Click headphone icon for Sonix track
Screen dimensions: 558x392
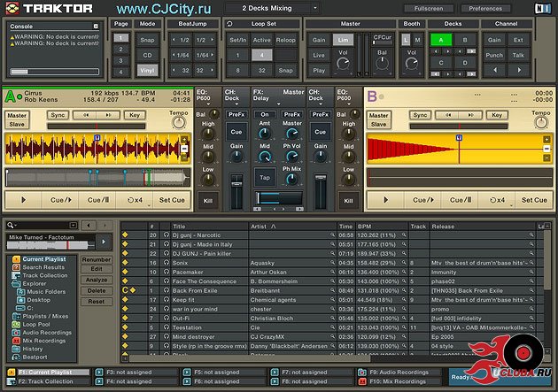pyautogui.click(x=167, y=263)
